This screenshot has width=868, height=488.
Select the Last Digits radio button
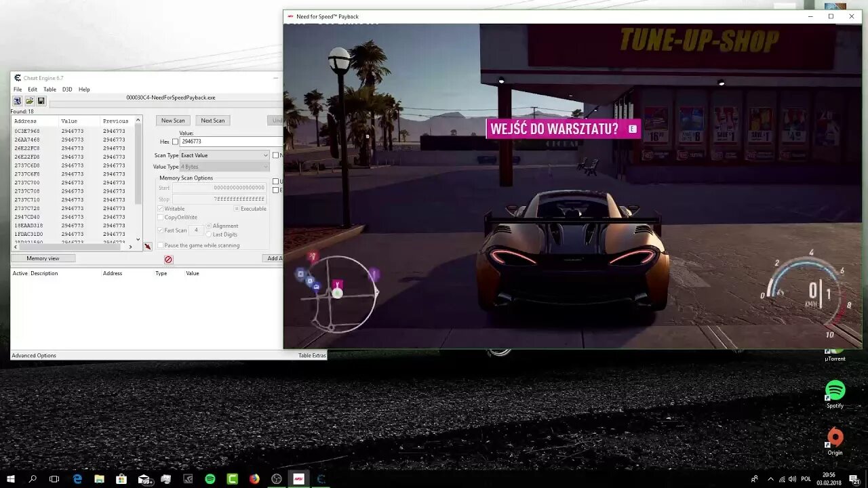pos(209,235)
